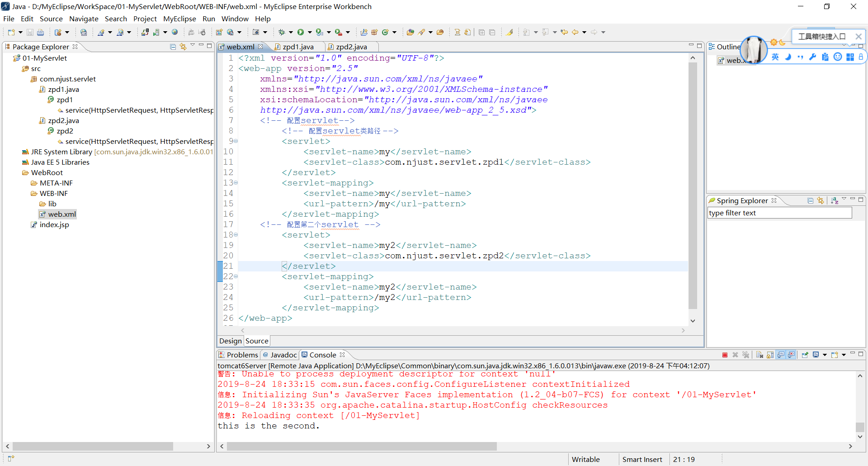Collapse the servlet element at line 9
868x466 pixels.
[236, 141]
